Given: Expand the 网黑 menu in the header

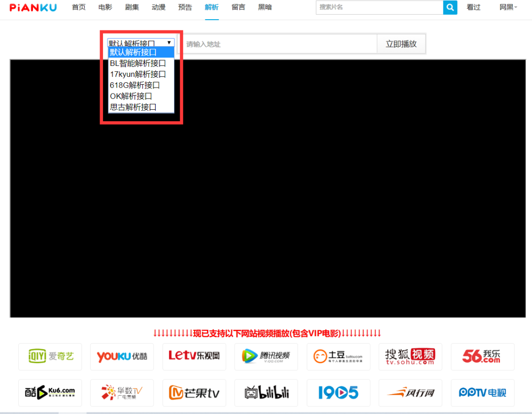Looking at the screenshot, I should tap(508, 7).
